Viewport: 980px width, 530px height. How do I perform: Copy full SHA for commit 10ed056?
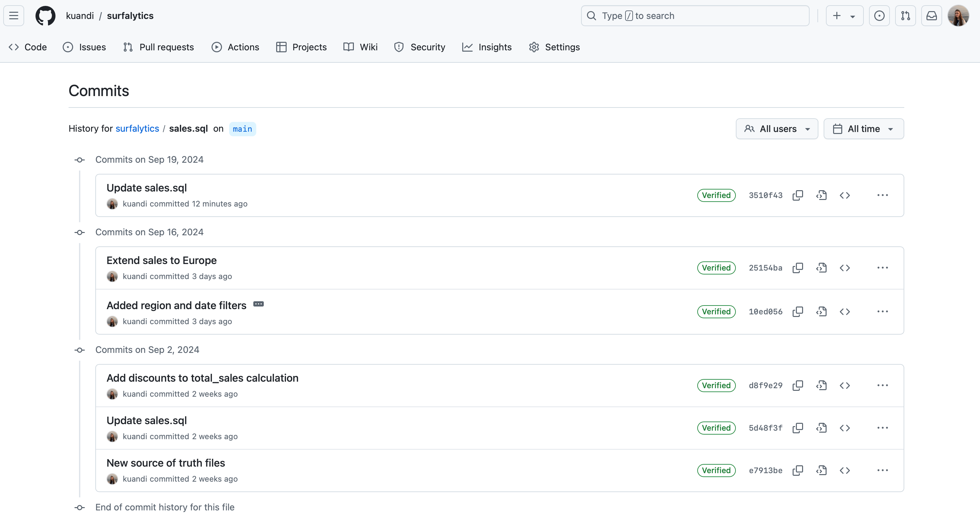798,312
